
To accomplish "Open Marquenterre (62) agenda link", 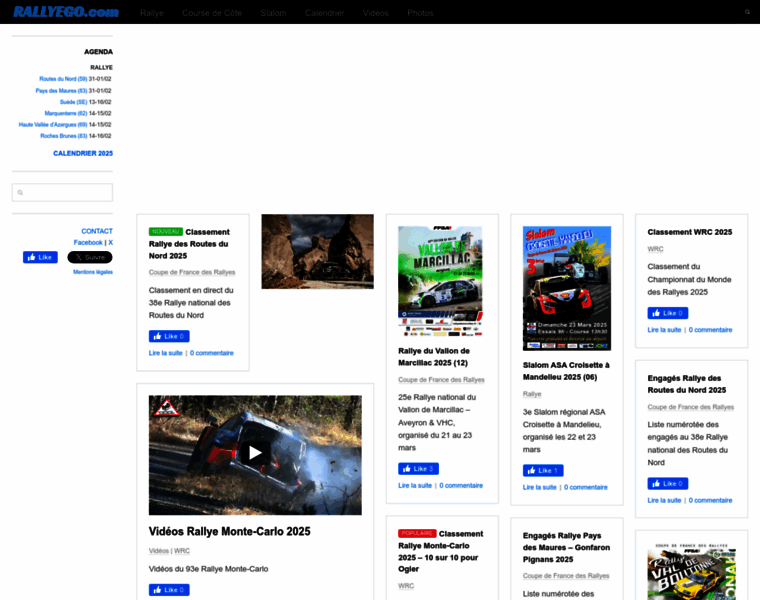I will coord(66,113).
